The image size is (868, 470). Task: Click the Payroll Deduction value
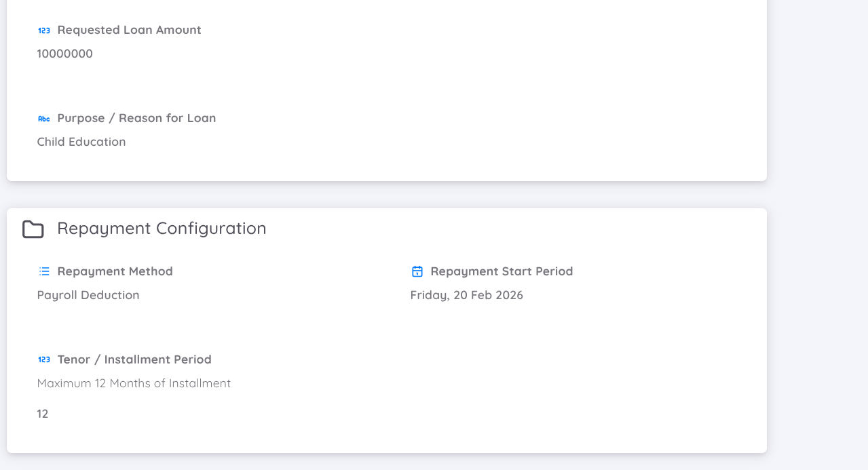[88, 295]
